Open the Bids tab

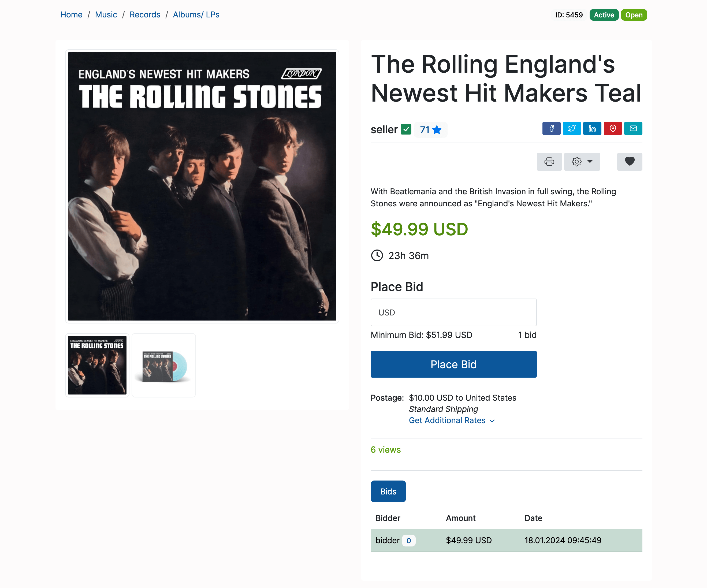(388, 492)
